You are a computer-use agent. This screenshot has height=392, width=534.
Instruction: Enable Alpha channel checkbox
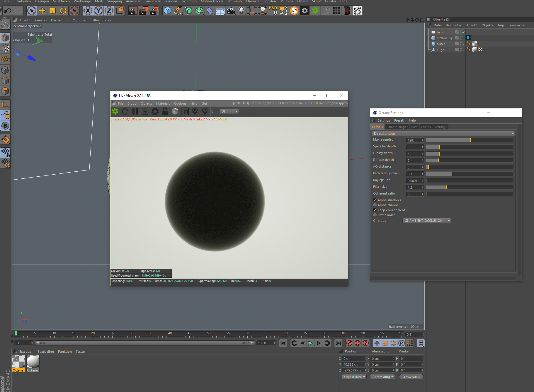pos(375,205)
